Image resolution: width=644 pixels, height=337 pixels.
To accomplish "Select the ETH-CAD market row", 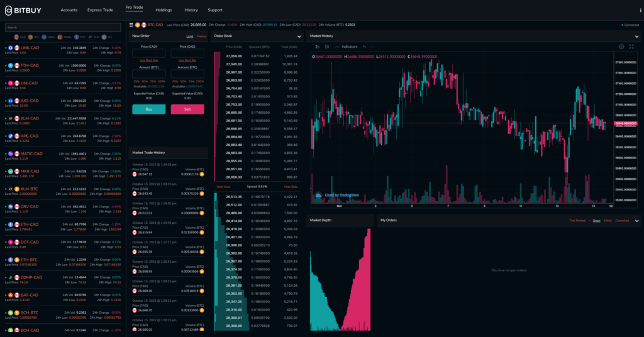I will click(63, 226).
